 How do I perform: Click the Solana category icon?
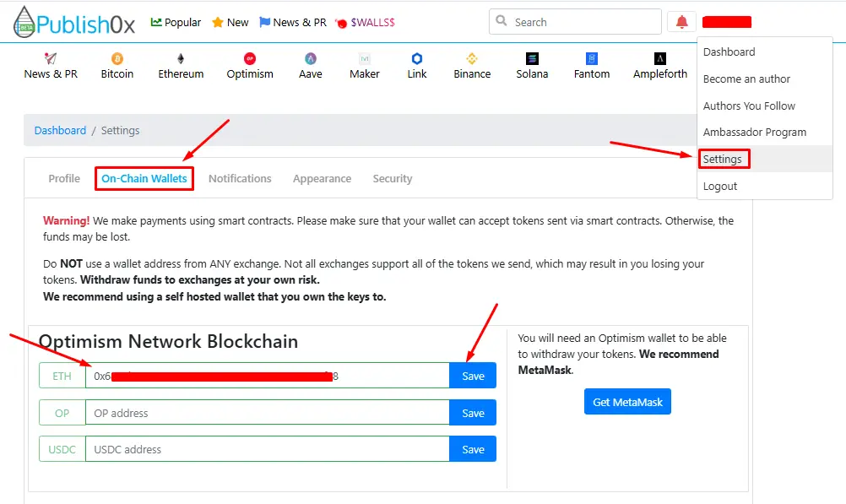532,58
